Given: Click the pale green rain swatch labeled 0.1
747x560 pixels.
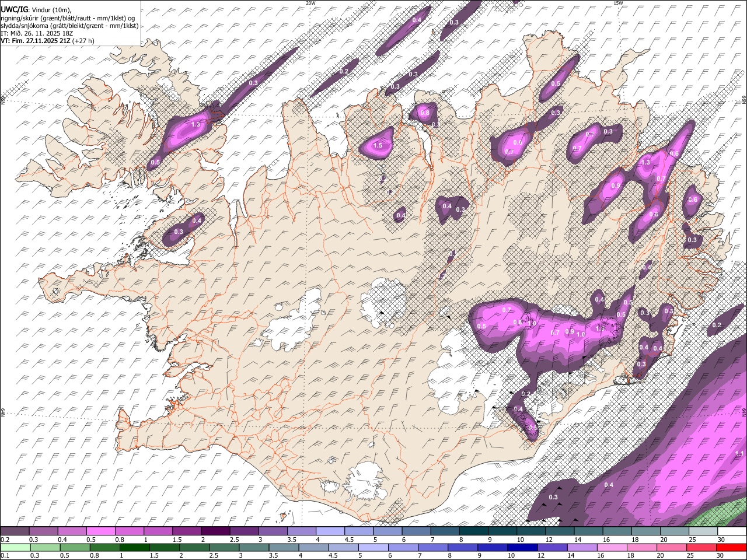Looking at the screenshot, I should [15, 547].
